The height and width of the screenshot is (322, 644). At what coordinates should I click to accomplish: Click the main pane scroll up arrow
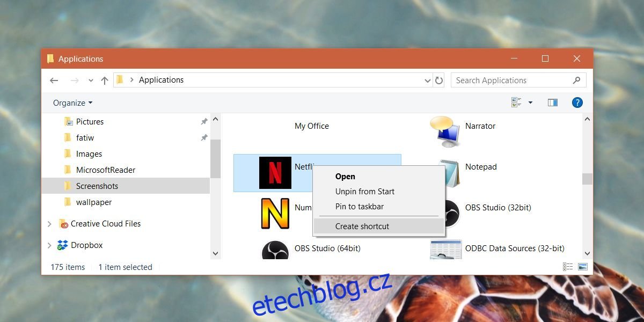[588, 119]
